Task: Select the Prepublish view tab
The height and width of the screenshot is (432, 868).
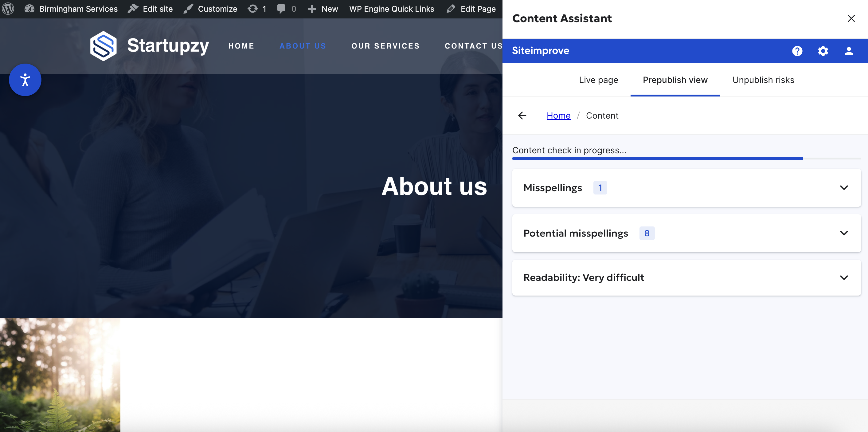Action: 675,80
